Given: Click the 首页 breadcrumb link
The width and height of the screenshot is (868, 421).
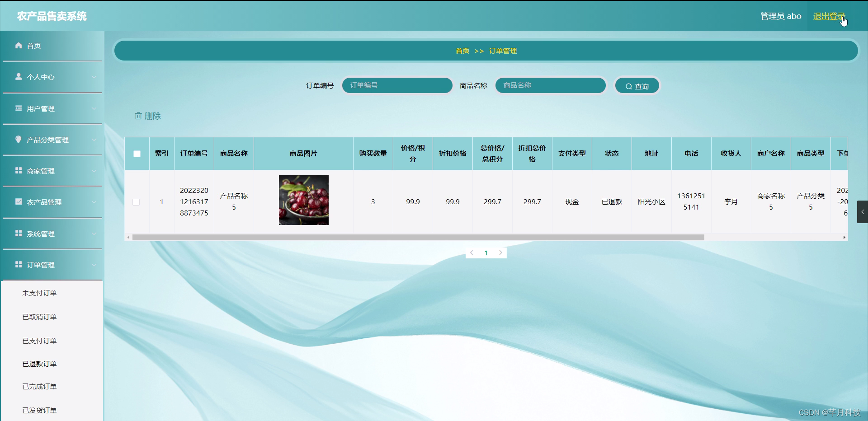Looking at the screenshot, I should click(462, 51).
